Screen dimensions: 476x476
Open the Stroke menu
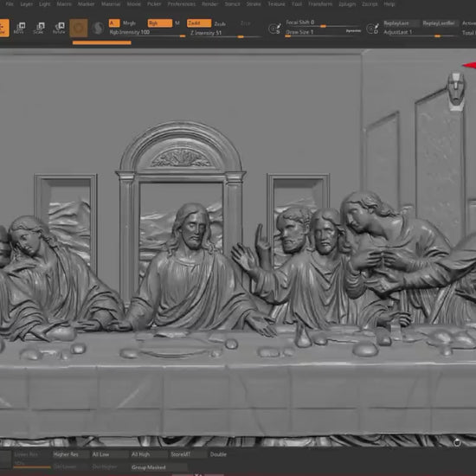pyautogui.click(x=254, y=4)
